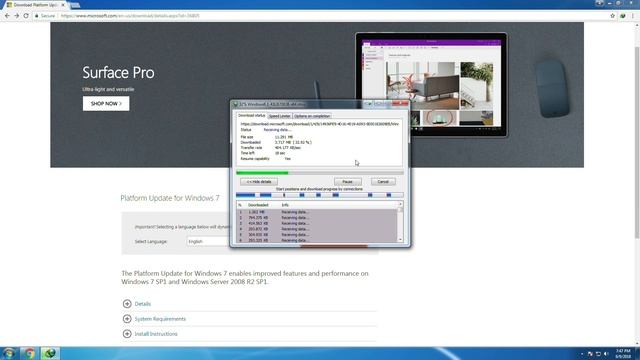Click the Hide details button in the download dialog
Viewport: 640px width, 360px height.
pyautogui.click(x=259, y=182)
